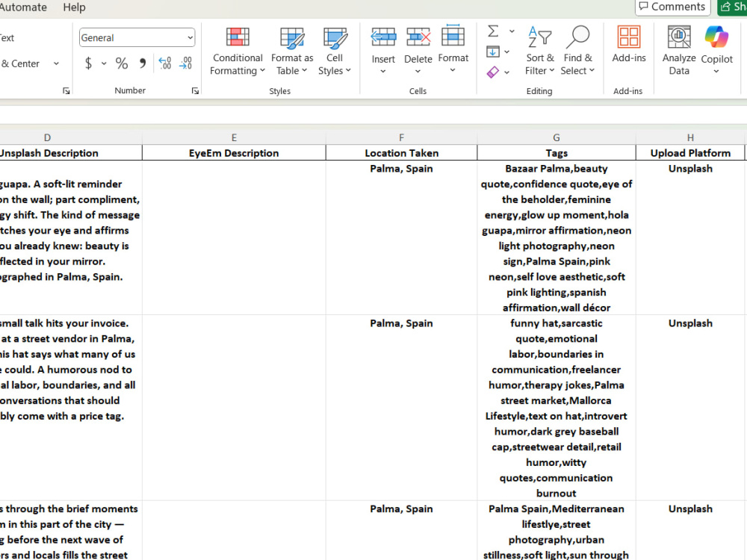Expand Fill dropdown arrow
Screen dimensions: 747x560
[x=507, y=52]
